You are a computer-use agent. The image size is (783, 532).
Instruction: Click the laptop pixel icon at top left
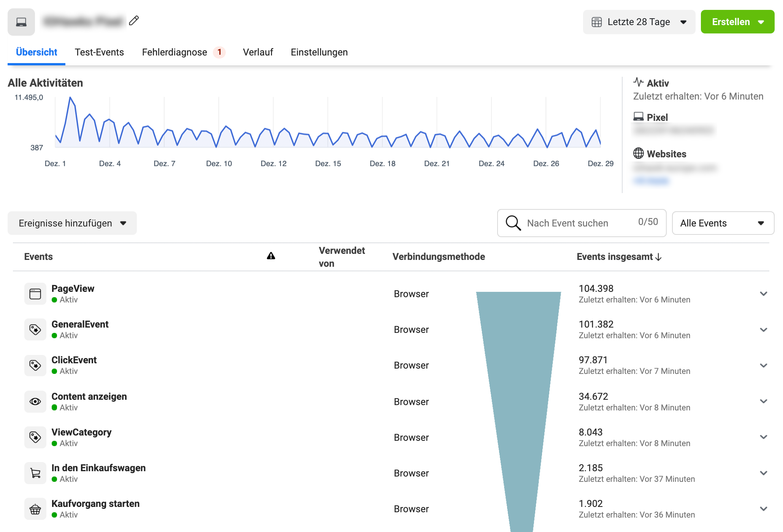coord(21,22)
